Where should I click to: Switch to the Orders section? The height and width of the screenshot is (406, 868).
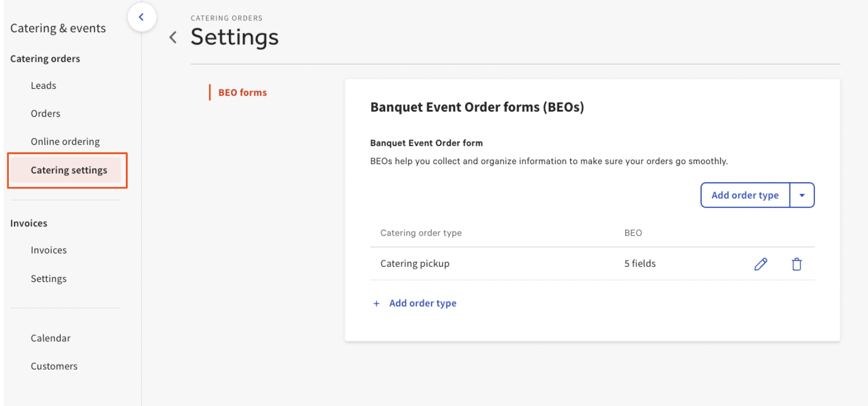coord(45,113)
